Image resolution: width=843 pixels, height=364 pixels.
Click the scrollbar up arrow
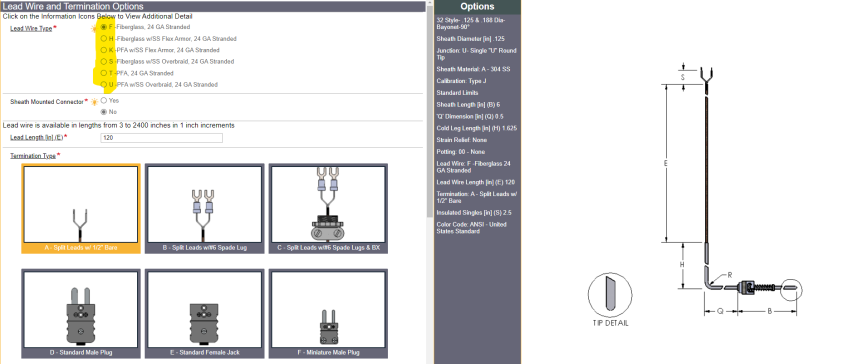tap(430, 3)
